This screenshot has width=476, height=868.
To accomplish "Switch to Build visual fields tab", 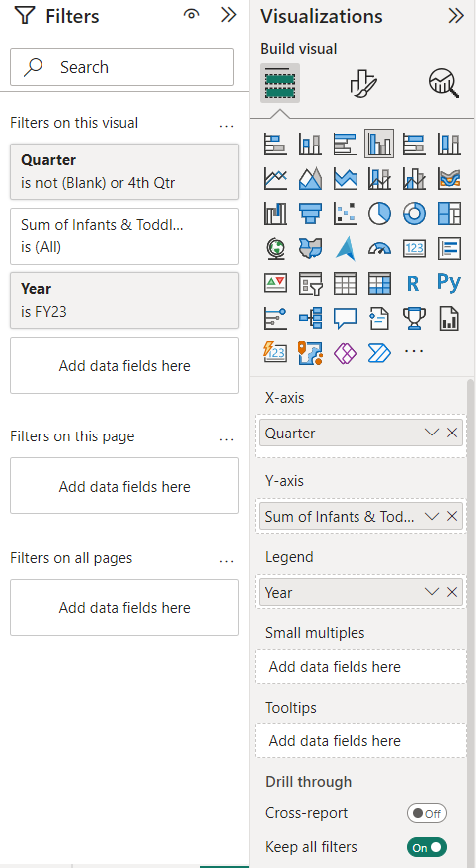I will (280, 83).
